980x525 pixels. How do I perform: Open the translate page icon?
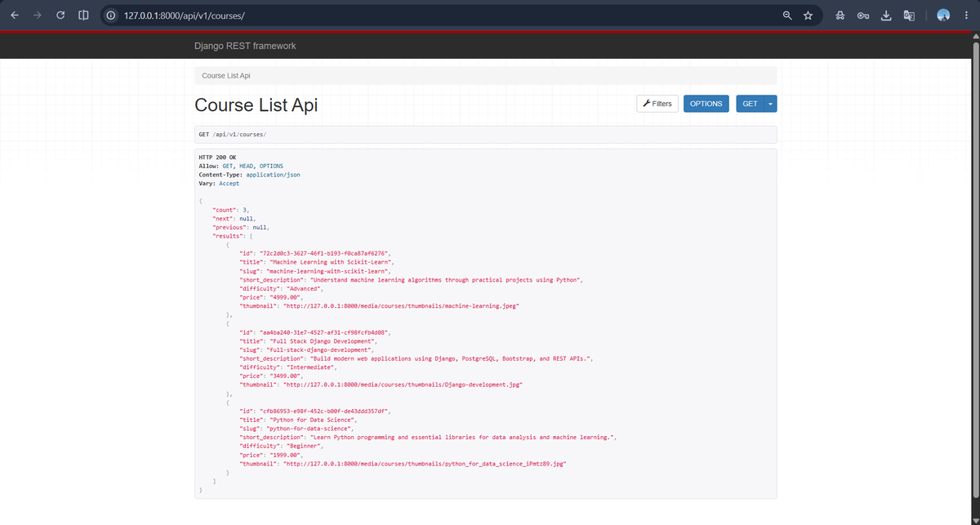(x=909, y=16)
